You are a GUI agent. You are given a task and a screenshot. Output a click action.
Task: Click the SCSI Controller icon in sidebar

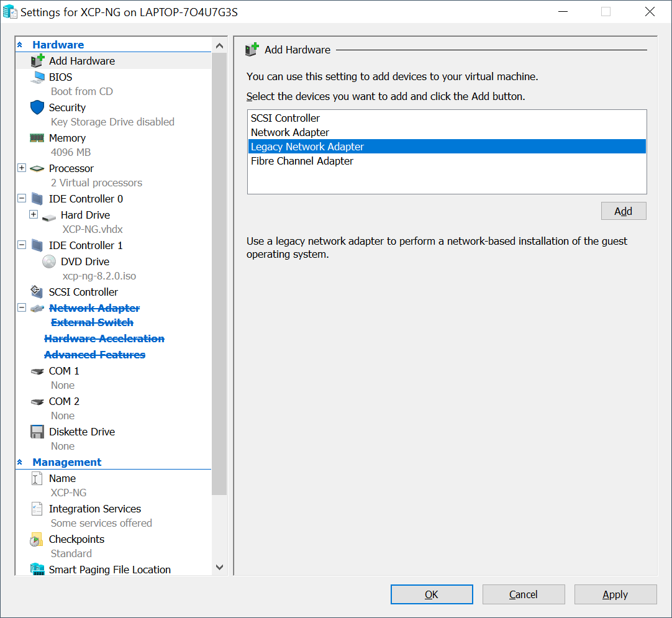pyautogui.click(x=37, y=292)
